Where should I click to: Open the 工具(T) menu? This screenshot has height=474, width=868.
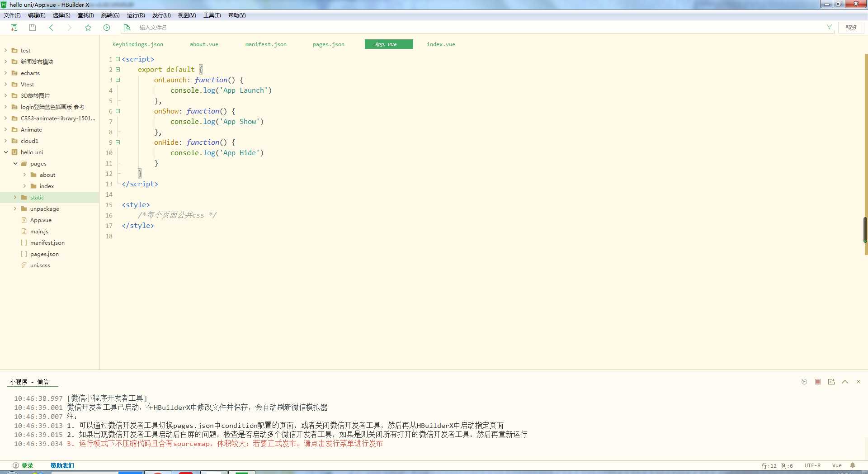click(212, 15)
